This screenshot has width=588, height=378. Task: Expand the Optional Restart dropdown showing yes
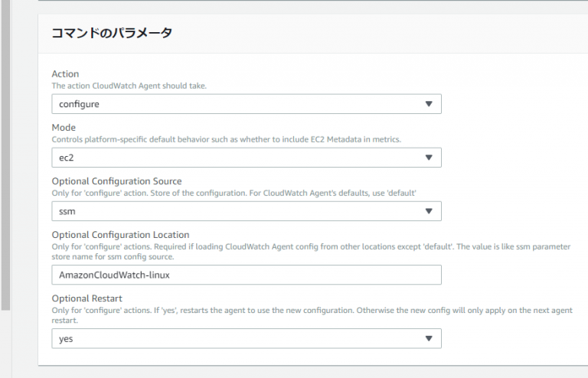coord(247,338)
